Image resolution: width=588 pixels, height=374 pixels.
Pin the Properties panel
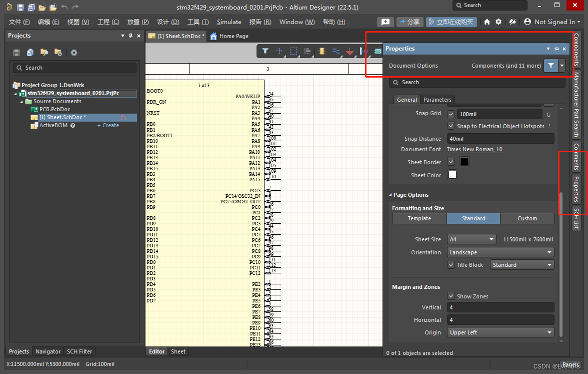[x=556, y=49]
